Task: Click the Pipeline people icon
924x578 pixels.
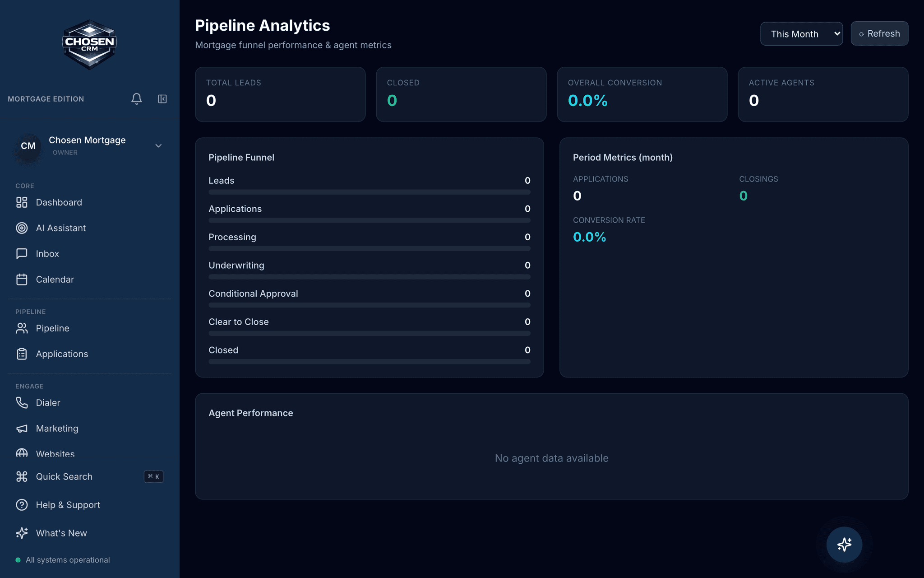Action: 22,328
